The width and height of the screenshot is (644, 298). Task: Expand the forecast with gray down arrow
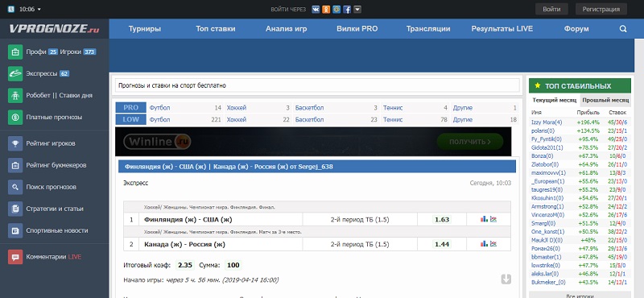click(x=506, y=279)
